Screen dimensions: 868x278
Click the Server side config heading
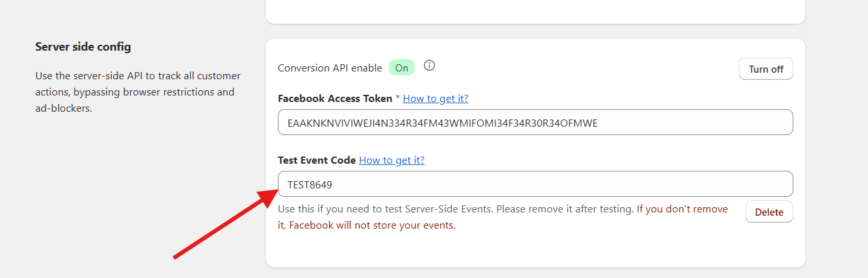pos(83,47)
